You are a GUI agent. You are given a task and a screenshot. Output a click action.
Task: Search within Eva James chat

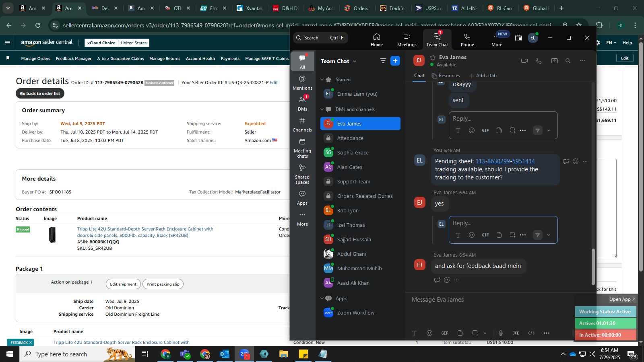pyautogui.click(x=568, y=61)
